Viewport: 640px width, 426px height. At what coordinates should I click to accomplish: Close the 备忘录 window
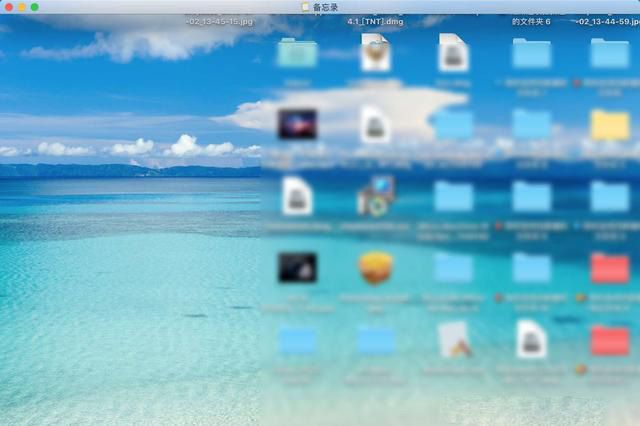9,7
